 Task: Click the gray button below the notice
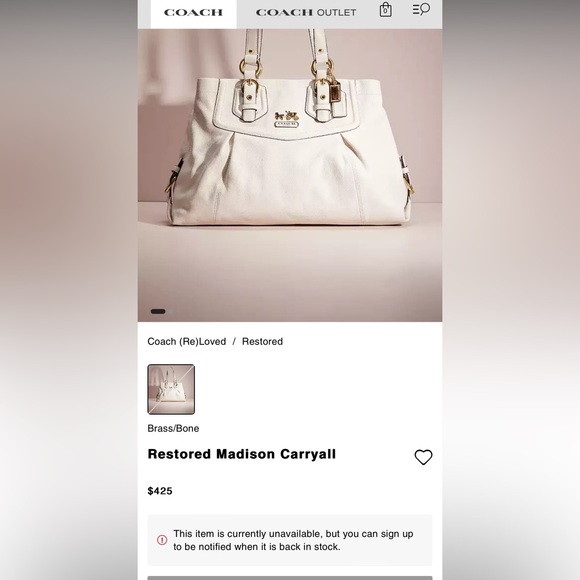[290, 578]
